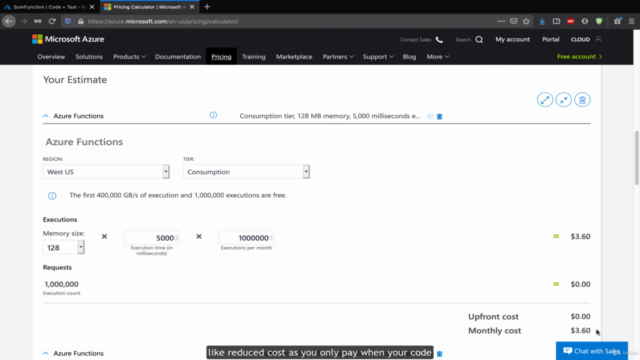Select the Pricing nav item
This screenshot has width=640, height=360.
coord(221,57)
